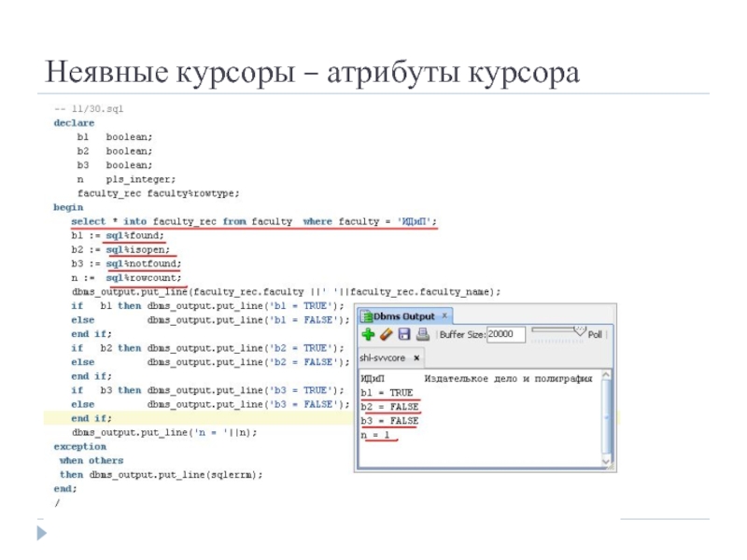Image resolution: width=747 pixels, height=560 pixels.
Task: Save the output using the floppy disk icon
Action: pyautogui.click(x=403, y=334)
